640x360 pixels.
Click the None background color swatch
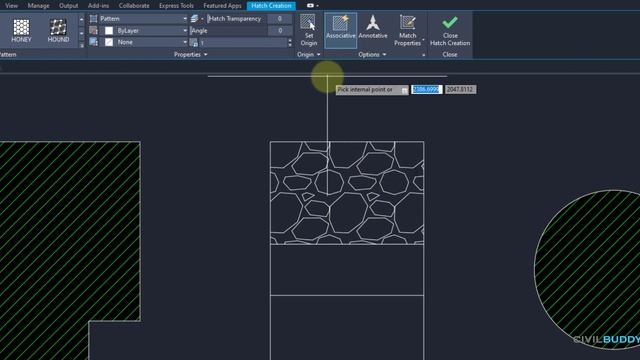[109, 42]
